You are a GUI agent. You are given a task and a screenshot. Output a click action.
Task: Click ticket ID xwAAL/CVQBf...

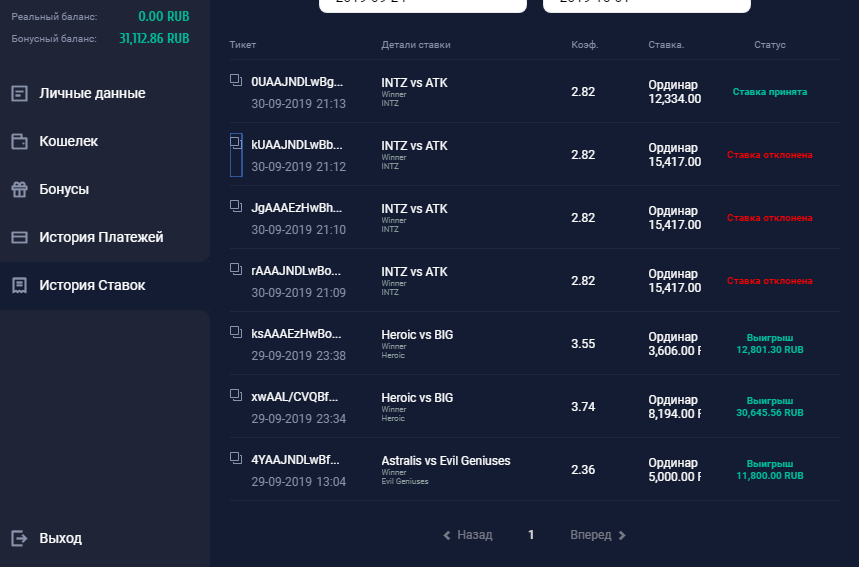[295, 397]
